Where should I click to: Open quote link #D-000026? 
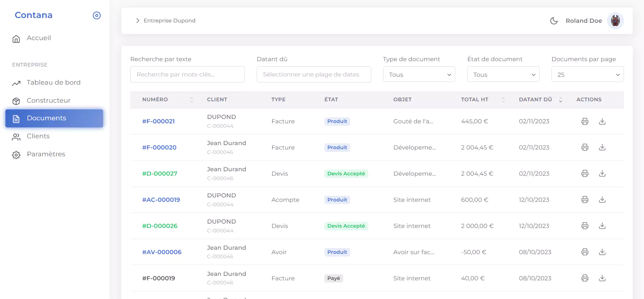(x=160, y=226)
